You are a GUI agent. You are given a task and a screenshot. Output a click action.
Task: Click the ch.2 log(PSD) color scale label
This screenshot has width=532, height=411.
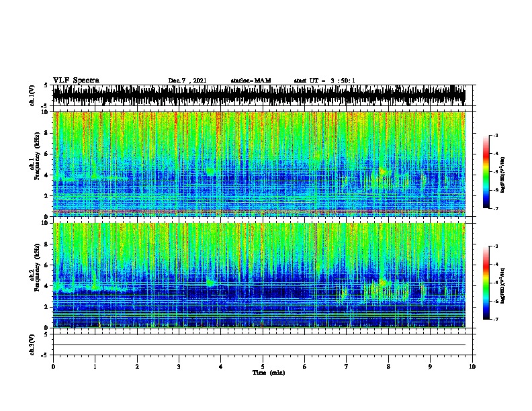point(502,285)
